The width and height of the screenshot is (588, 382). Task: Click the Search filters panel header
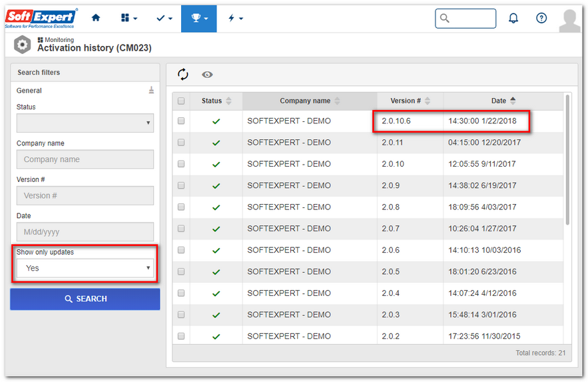pos(85,73)
